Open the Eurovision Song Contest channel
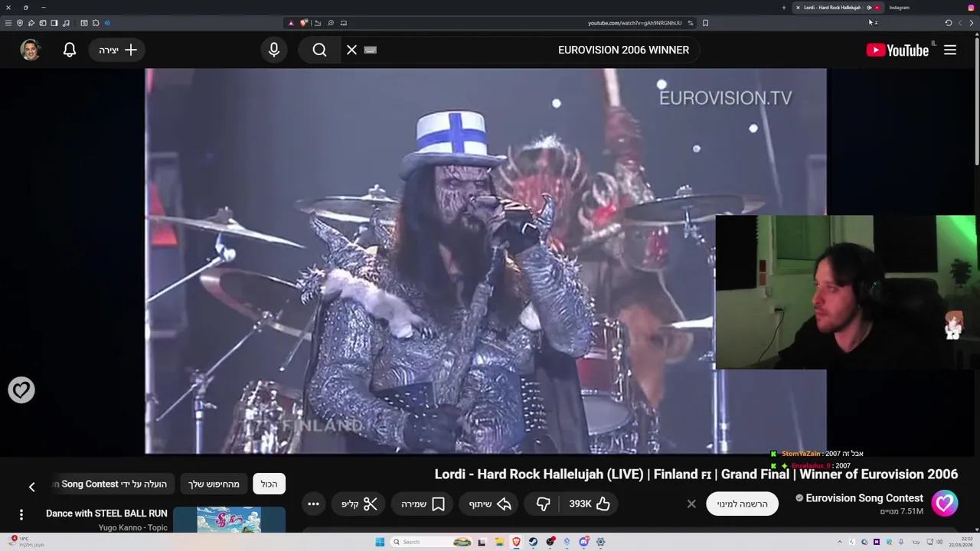The image size is (980, 551). [864, 498]
